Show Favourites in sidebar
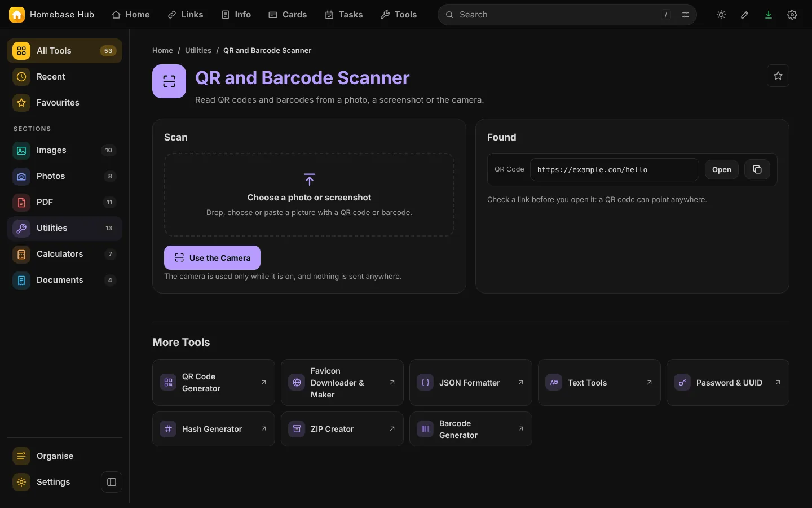 (x=64, y=103)
